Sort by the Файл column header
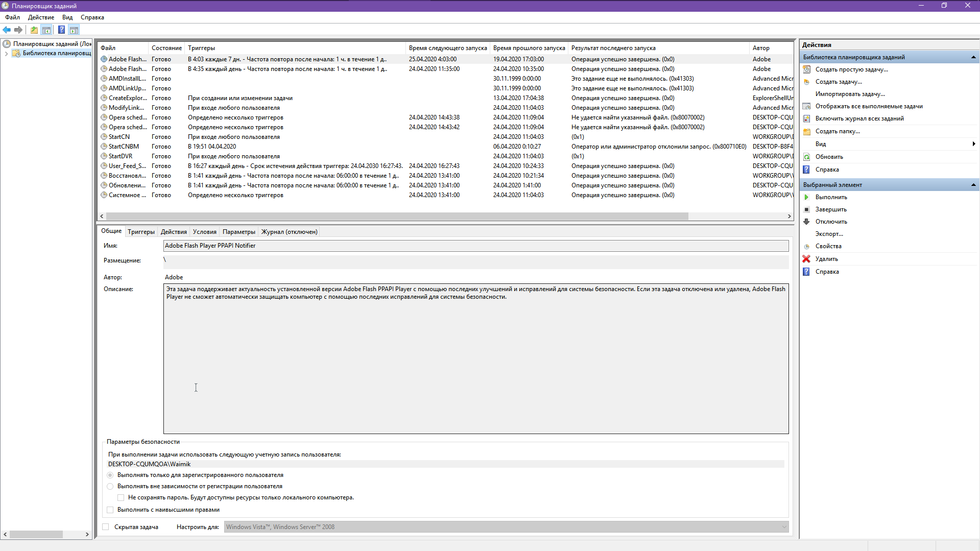 click(123, 48)
